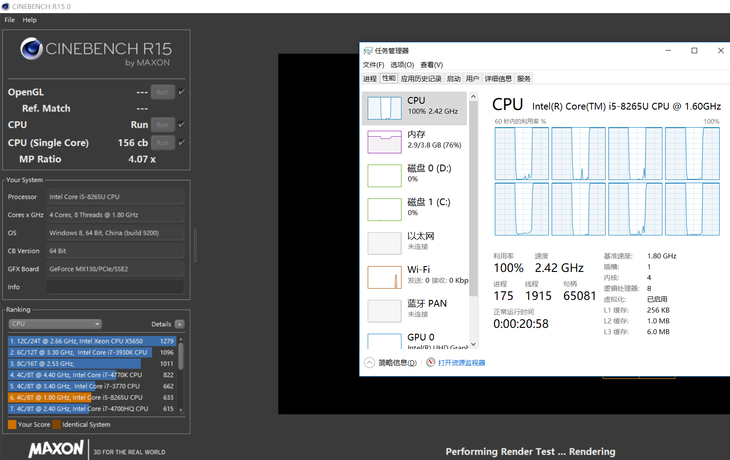Click the panel splitter handle beside Your System

point(195,245)
